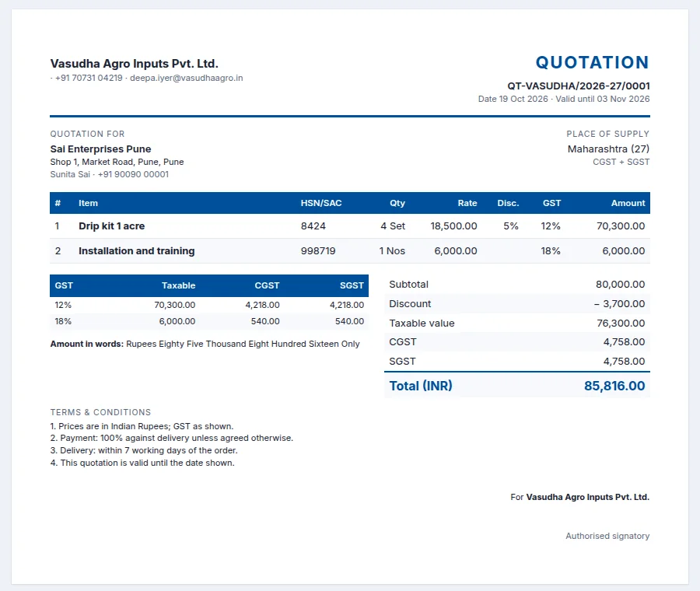This screenshot has width=700, height=591.
Task: Click taxable 6,000.00 in GST summary
Action: pyautogui.click(x=177, y=321)
